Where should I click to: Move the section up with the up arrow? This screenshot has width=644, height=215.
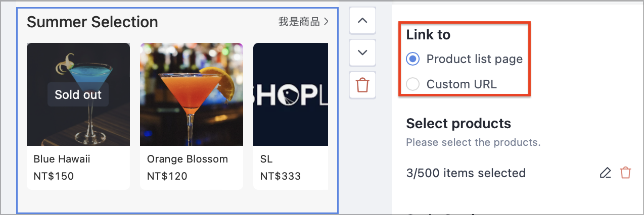pyautogui.click(x=362, y=21)
